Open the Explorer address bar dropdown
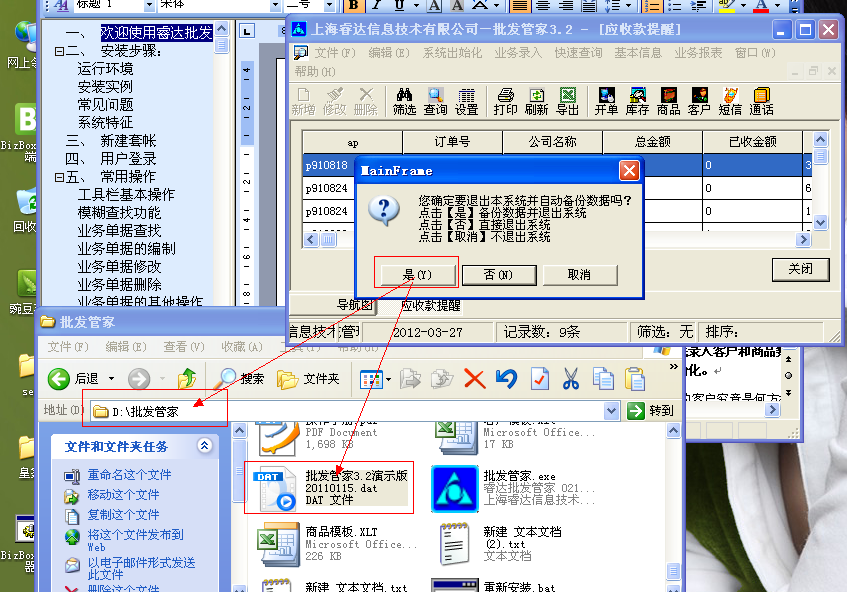This screenshot has width=847, height=592. [611, 411]
